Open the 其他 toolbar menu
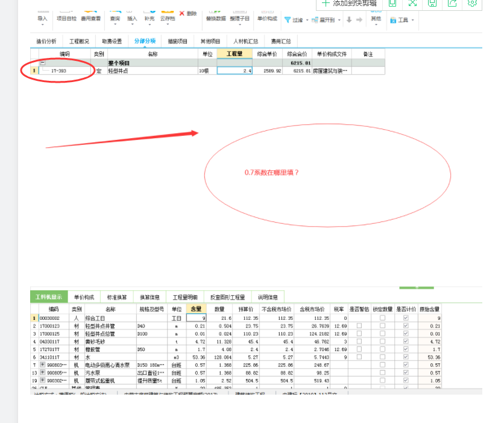The image size is (504, 423). 376,19
